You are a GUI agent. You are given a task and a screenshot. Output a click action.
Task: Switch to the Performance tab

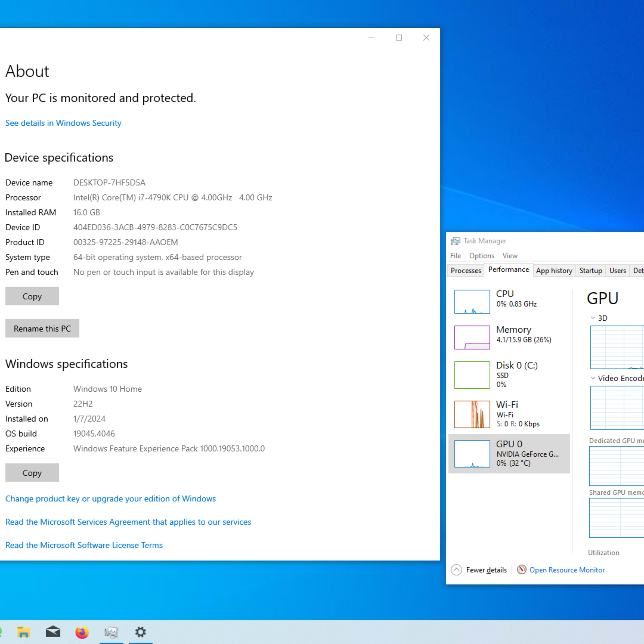508,269
